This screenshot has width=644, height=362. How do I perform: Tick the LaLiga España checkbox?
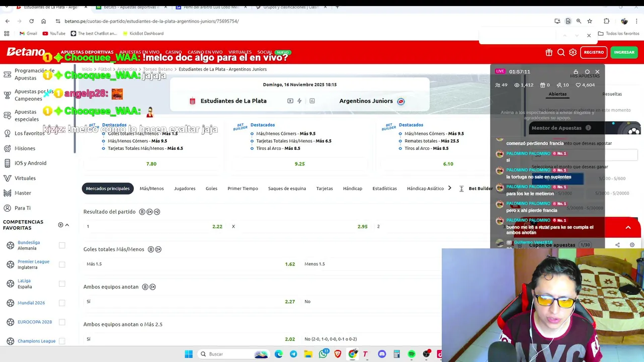(62, 284)
